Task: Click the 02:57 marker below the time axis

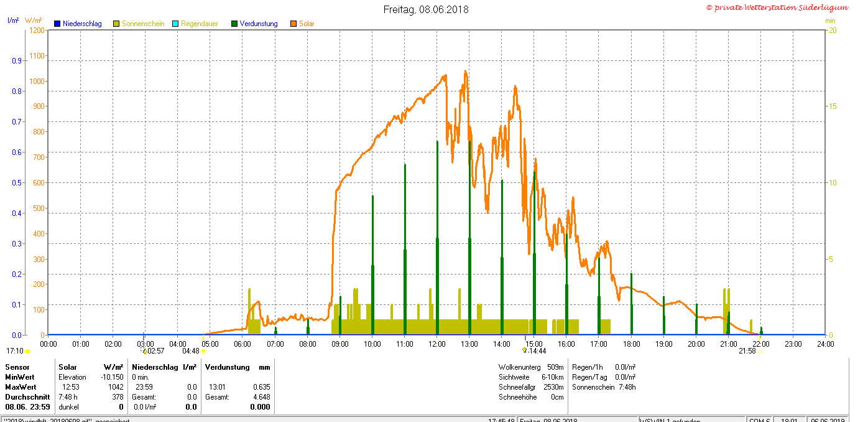Action: [153, 351]
